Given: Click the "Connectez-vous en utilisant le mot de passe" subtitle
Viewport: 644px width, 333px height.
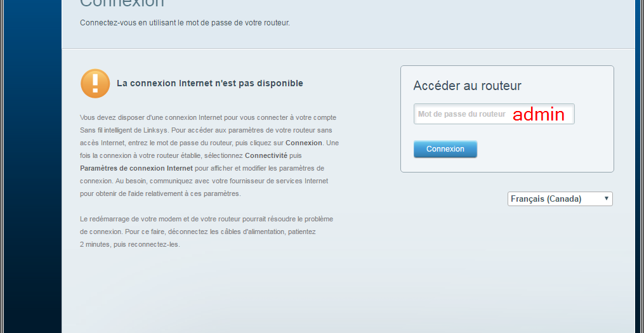Looking at the screenshot, I should click(x=185, y=23).
